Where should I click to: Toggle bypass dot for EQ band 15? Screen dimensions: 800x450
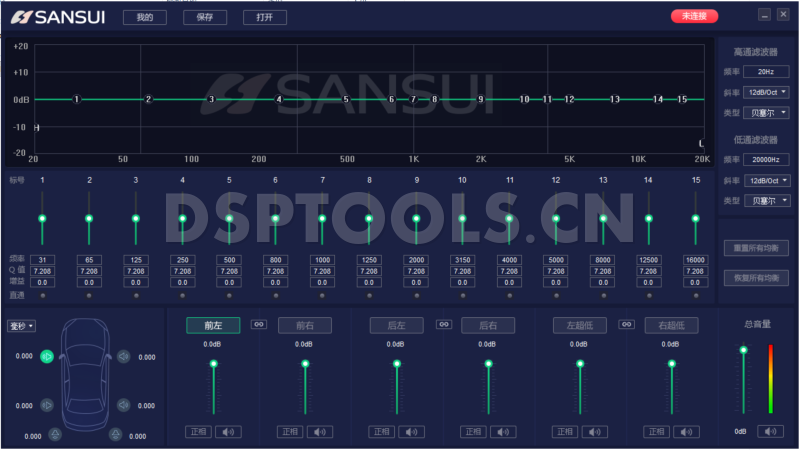(695, 296)
